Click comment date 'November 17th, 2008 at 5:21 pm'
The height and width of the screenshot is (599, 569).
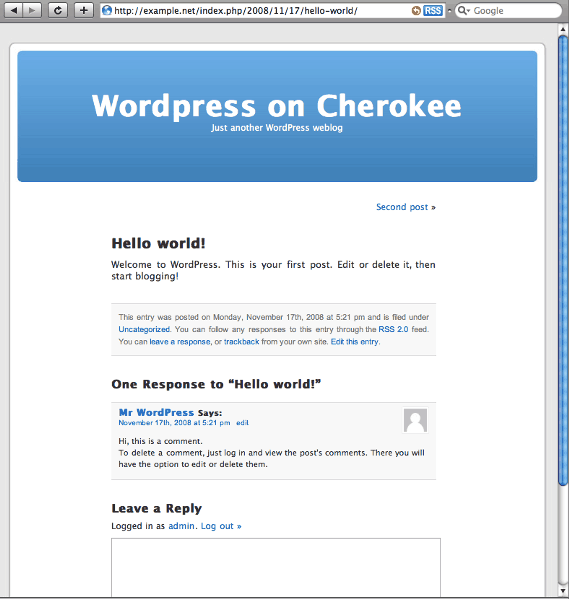174,423
